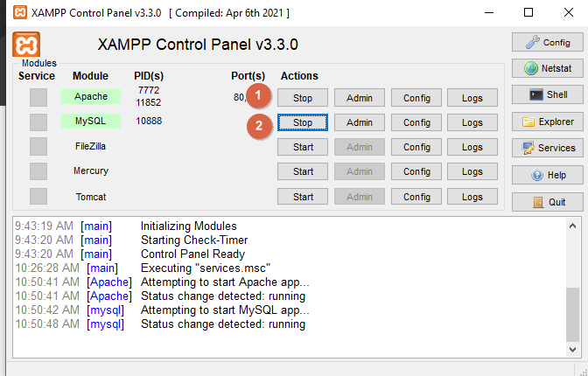588x376 pixels.
Task: Click the large XAMPP logo
Action: pos(26,45)
